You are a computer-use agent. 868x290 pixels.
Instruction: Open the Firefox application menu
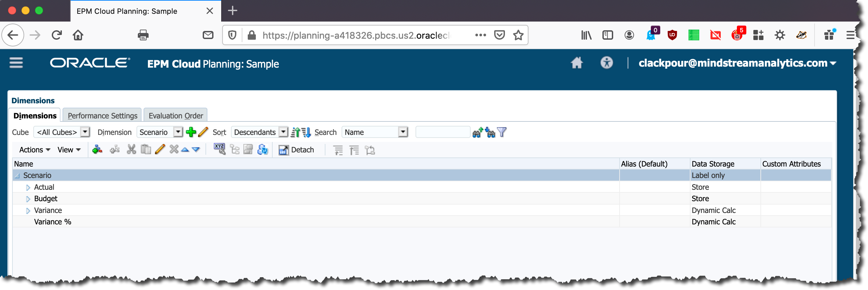coord(850,35)
